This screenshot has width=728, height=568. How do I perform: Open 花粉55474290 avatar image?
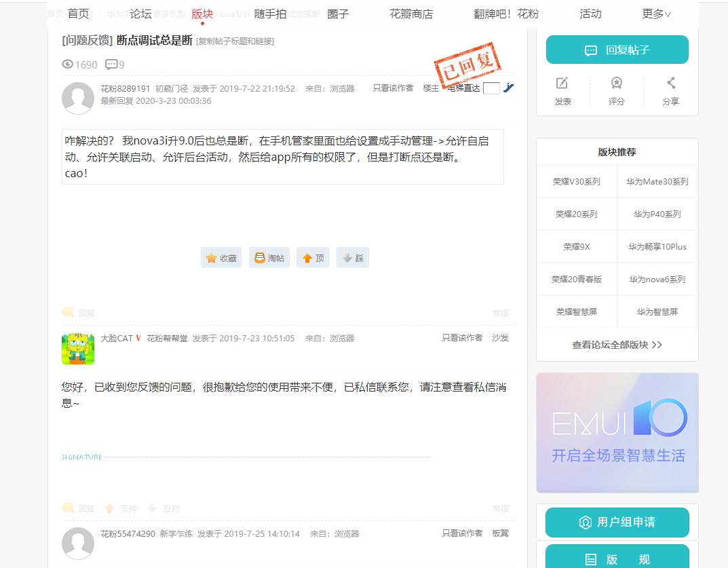click(x=78, y=544)
